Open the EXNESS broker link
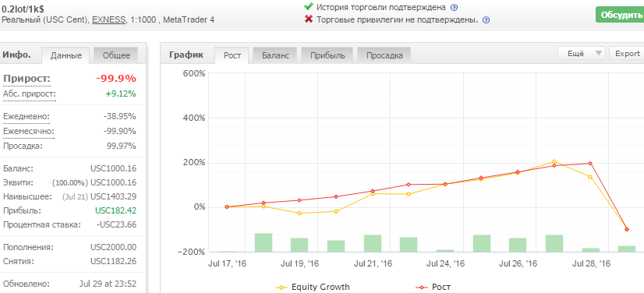 [x=109, y=19]
